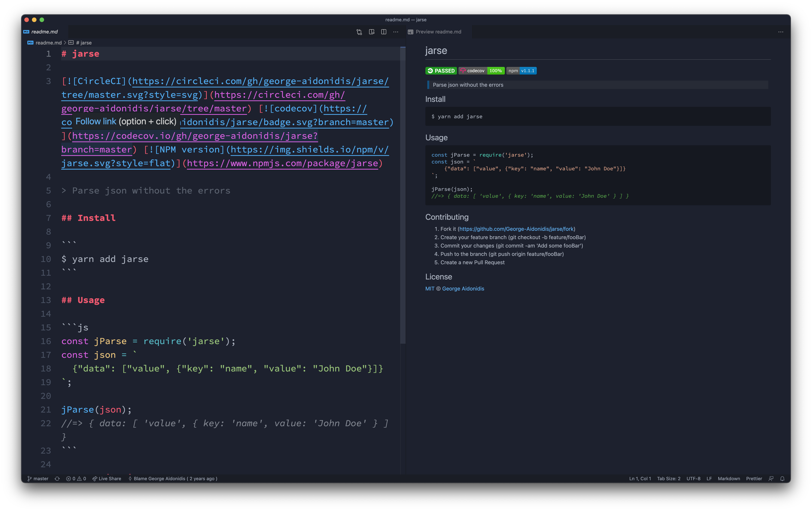Open George Aidonidis link in preview

pyautogui.click(x=463, y=288)
